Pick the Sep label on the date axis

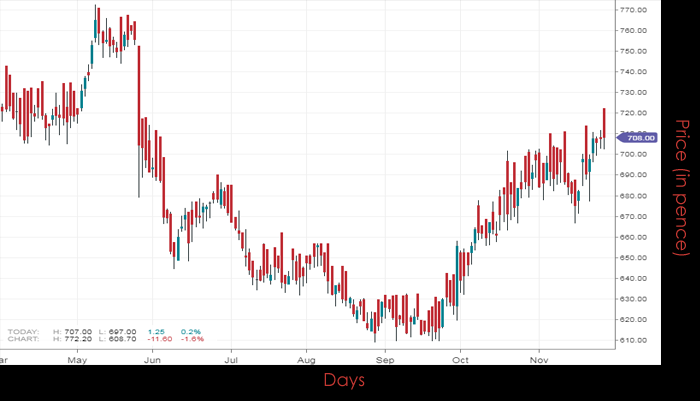point(384,357)
